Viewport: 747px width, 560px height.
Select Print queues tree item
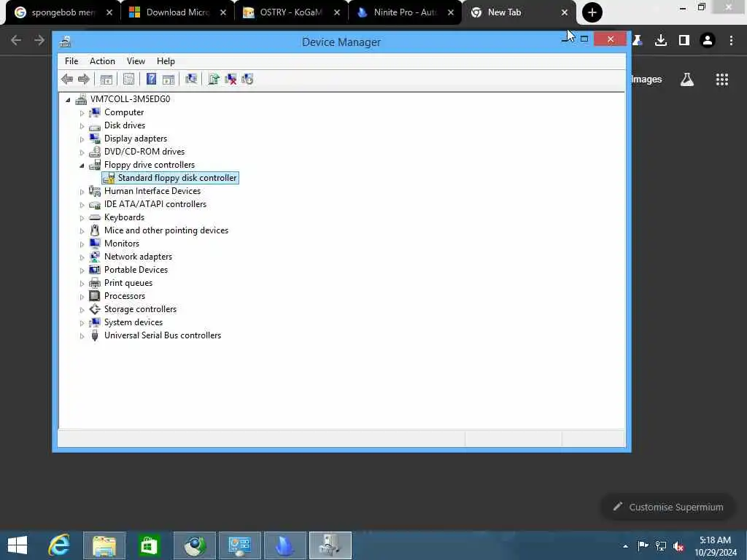128,283
